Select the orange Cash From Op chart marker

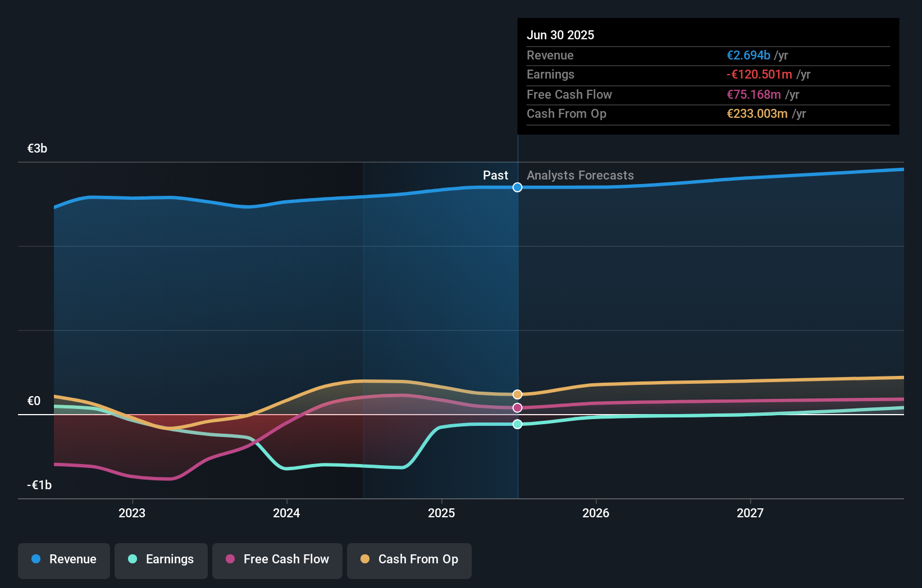coord(517,394)
